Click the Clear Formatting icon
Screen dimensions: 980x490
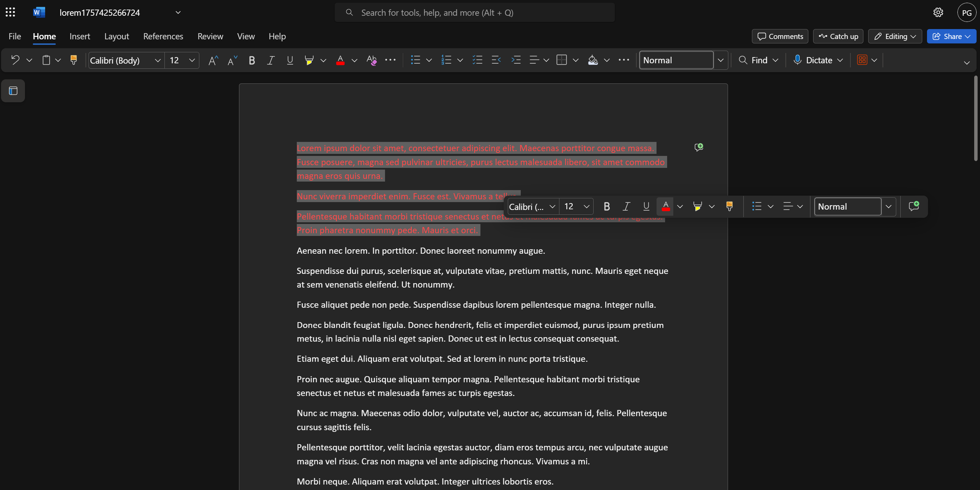pyautogui.click(x=371, y=60)
